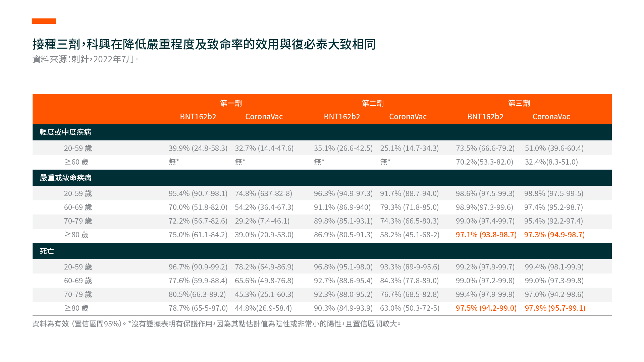The image size is (644, 362).
Task: Click cell 74.8% (637-82-8)
Action: 263,193
